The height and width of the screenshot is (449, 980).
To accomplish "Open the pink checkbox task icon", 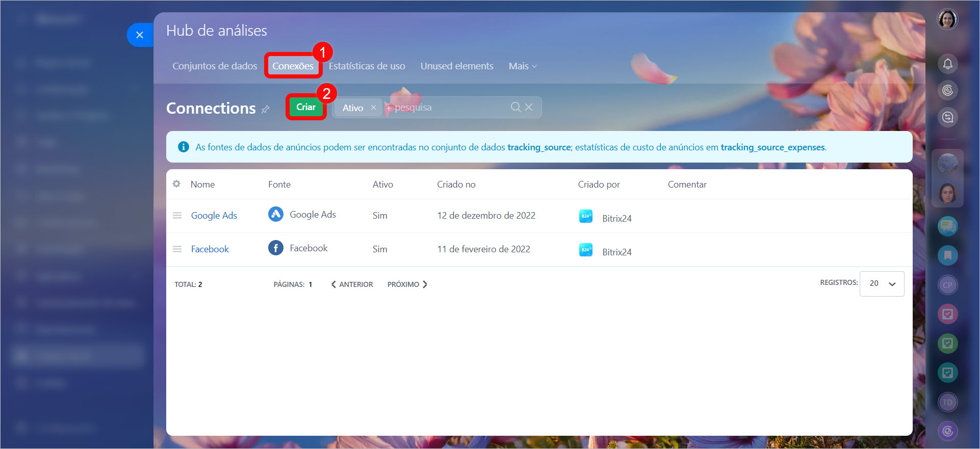I will (x=947, y=314).
